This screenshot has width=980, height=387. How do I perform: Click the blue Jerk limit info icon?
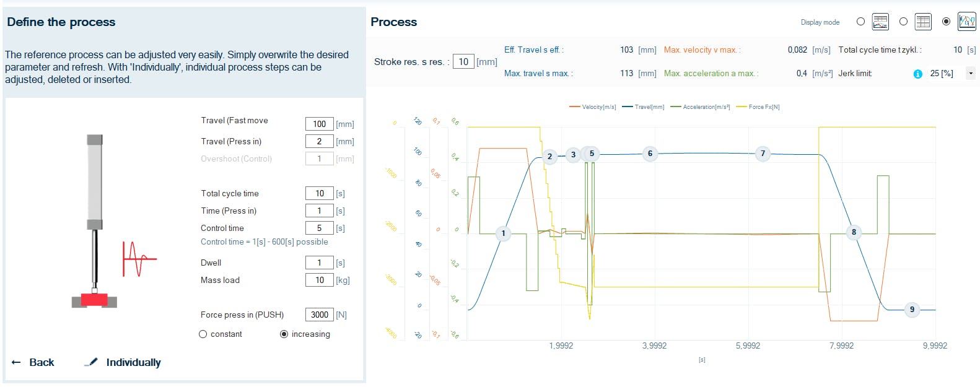(918, 74)
